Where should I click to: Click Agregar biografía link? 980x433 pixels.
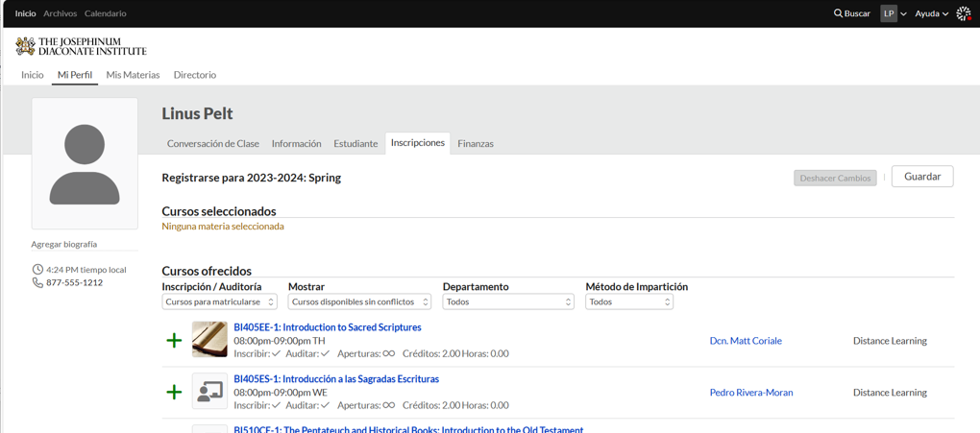[63, 244]
